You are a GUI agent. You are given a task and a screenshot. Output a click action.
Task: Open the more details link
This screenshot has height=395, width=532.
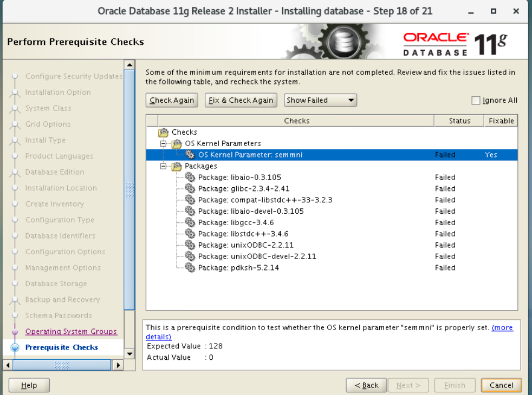click(x=502, y=327)
